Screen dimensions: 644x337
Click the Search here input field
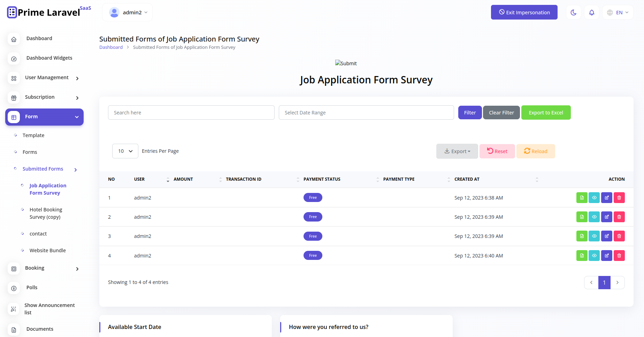(x=191, y=112)
